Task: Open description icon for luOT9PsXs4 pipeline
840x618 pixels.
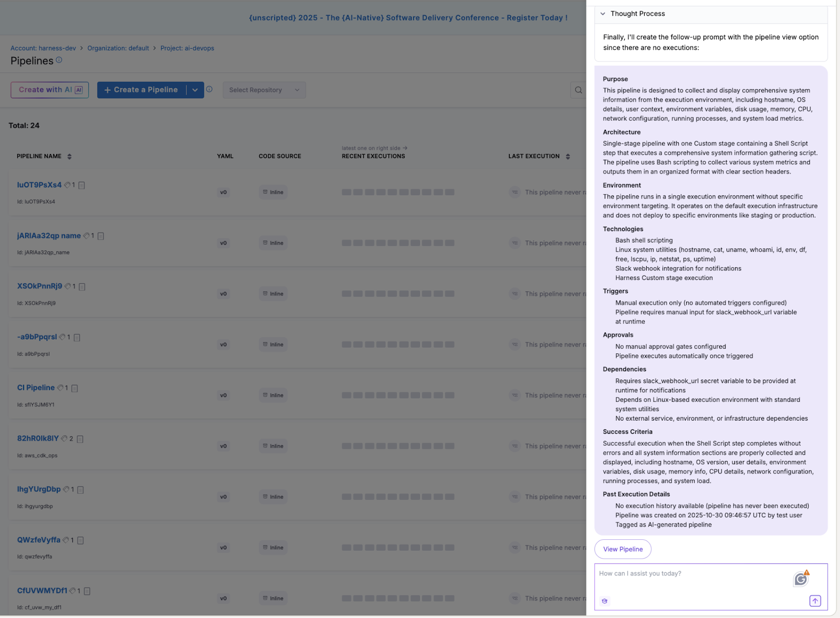Action: 81,185
